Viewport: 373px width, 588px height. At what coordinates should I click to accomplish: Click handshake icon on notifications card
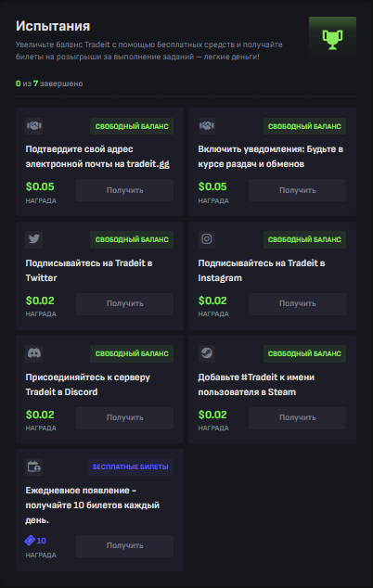206,125
